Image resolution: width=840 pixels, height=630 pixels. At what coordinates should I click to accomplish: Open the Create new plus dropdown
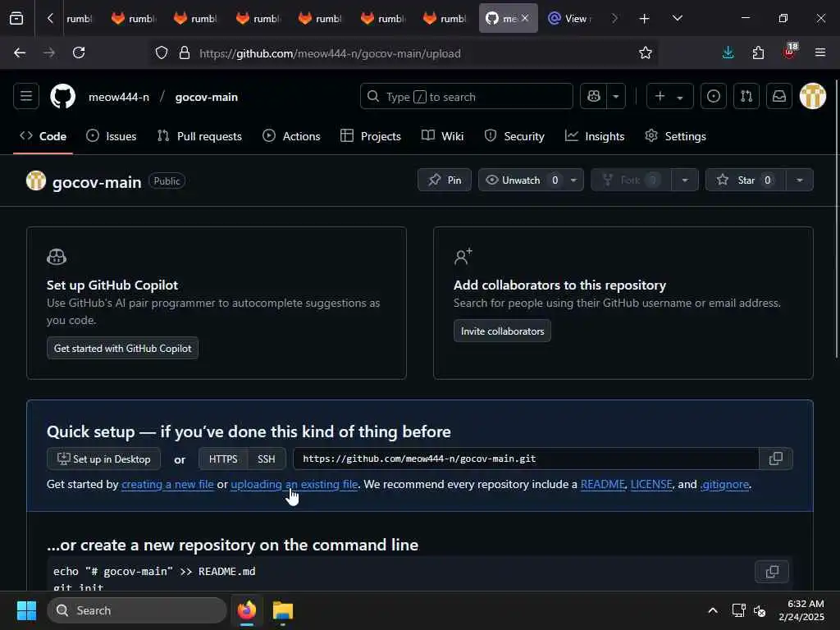[x=669, y=97]
